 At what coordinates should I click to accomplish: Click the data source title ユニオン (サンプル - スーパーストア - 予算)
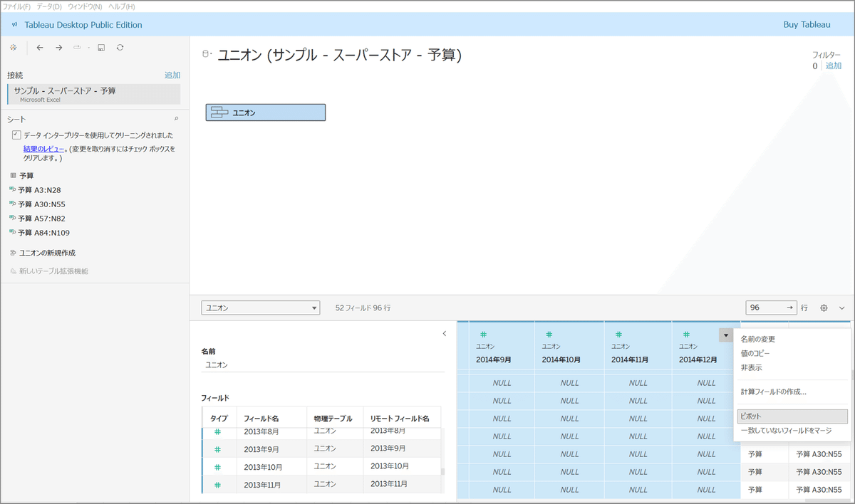pos(339,55)
